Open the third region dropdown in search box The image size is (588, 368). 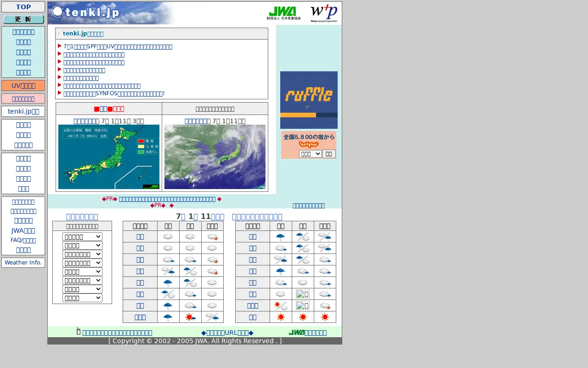82,254
